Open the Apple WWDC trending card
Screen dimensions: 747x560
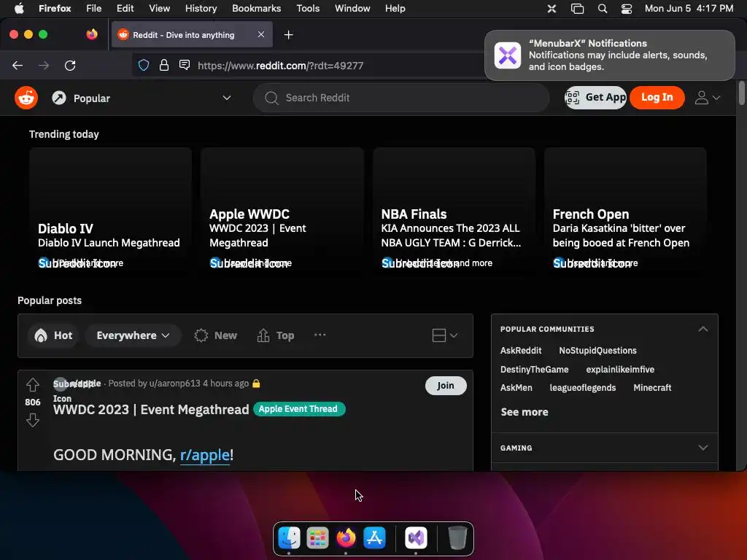[x=282, y=211]
